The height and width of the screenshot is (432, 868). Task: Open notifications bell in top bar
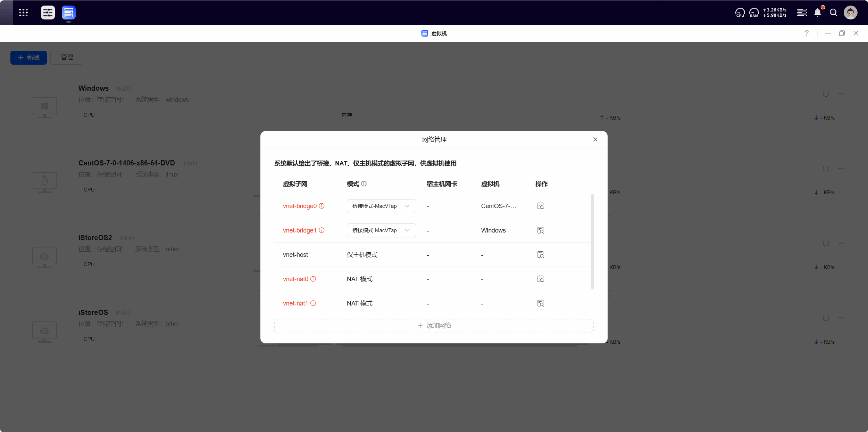tap(818, 13)
